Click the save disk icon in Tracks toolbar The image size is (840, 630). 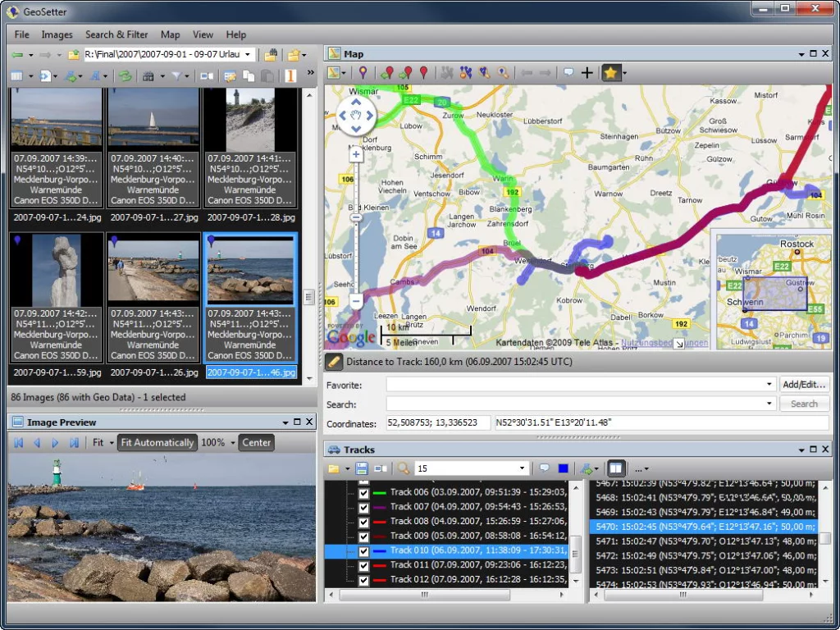click(x=361, y=468)
